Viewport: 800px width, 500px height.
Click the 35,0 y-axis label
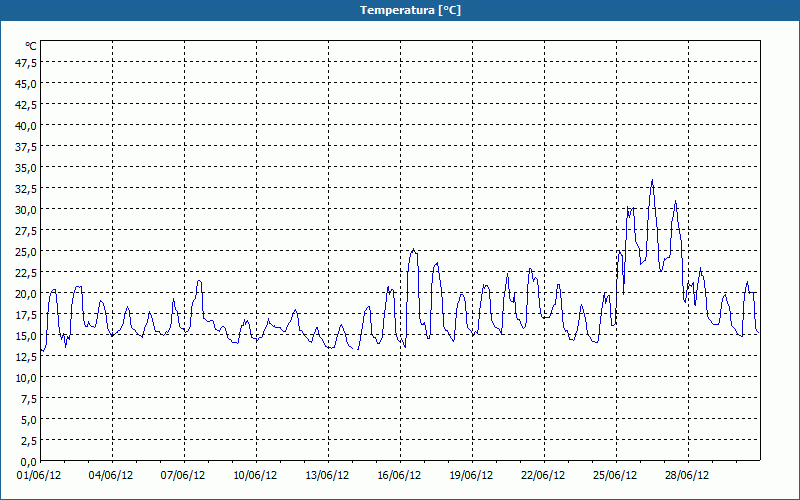26,168
